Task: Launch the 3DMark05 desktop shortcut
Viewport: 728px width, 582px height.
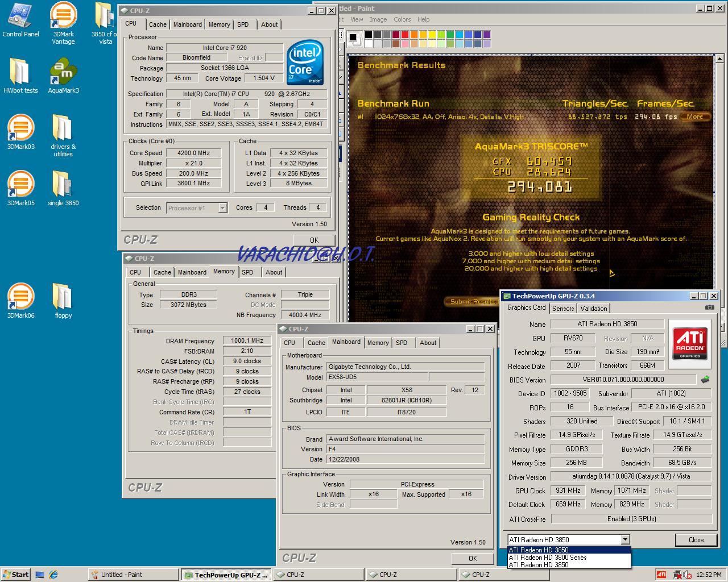Action: [x=20, y=188]
